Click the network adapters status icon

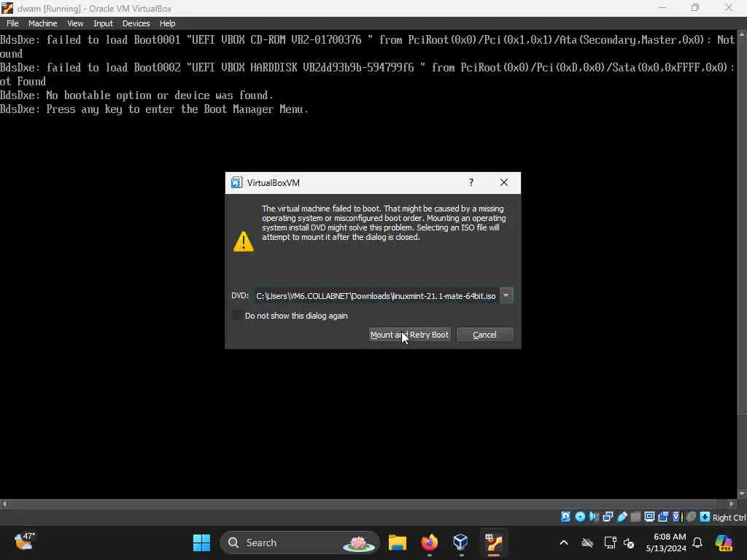click(x=608, y=517)
